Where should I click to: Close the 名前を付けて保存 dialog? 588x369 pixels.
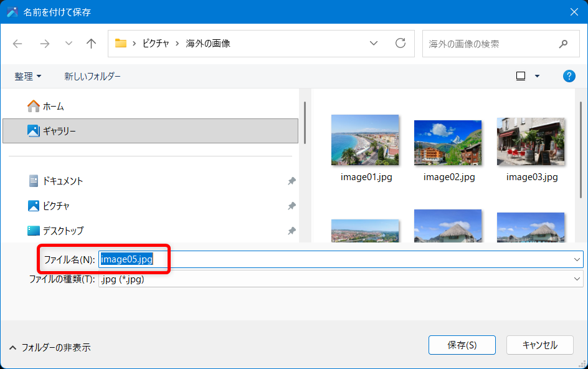point(574,12)
